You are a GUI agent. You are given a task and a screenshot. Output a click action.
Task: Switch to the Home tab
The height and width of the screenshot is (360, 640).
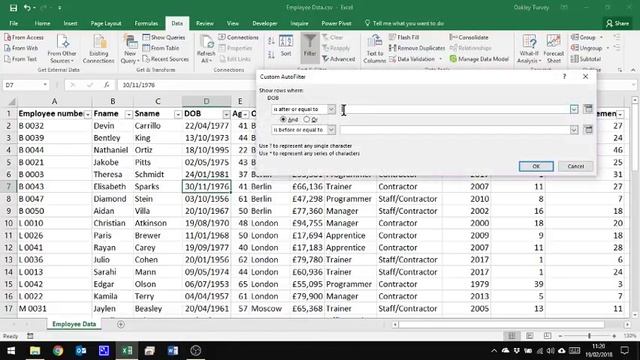pos(42,23)
